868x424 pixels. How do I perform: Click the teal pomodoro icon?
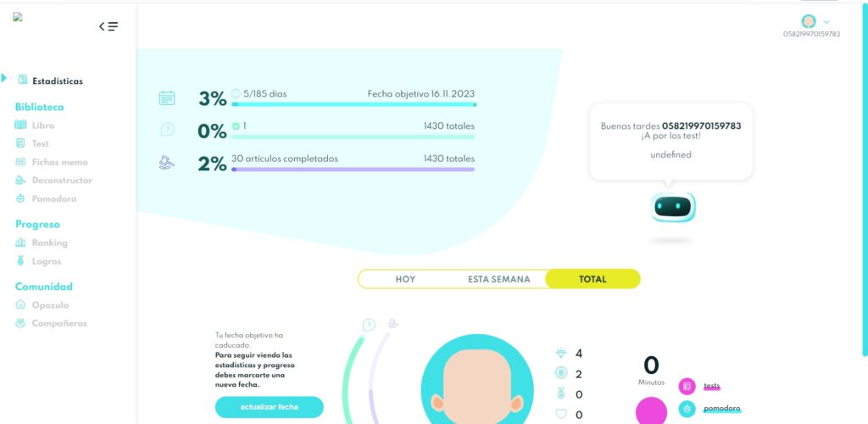click(x=687, y=410)
